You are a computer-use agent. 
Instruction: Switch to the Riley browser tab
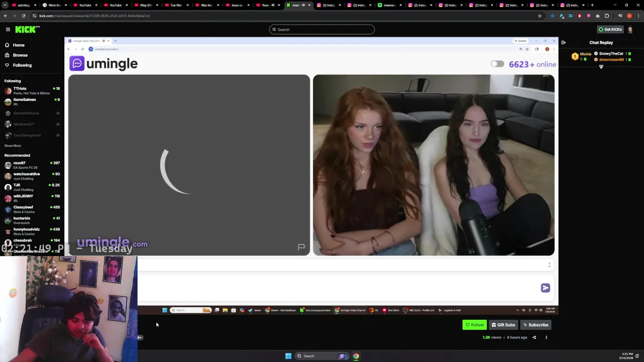146,5
